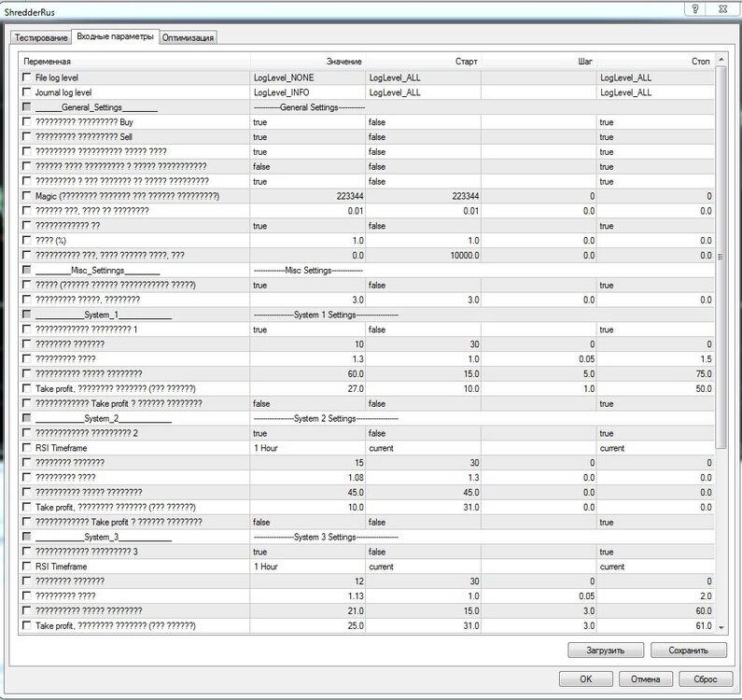
Task: Click the System 3 stop value 61.0
Action: (x=704, y=625)
